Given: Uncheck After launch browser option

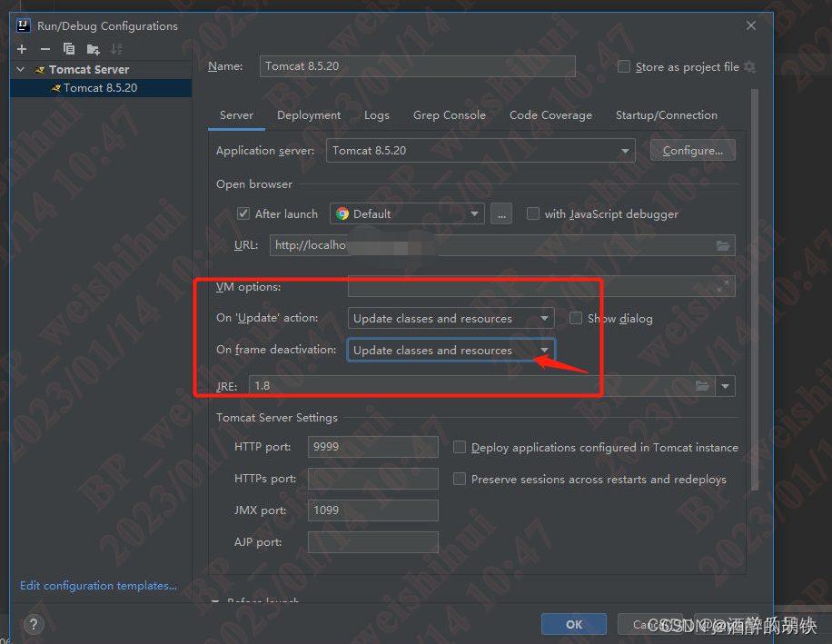Looking at the screenshot, I should (243, 213).
